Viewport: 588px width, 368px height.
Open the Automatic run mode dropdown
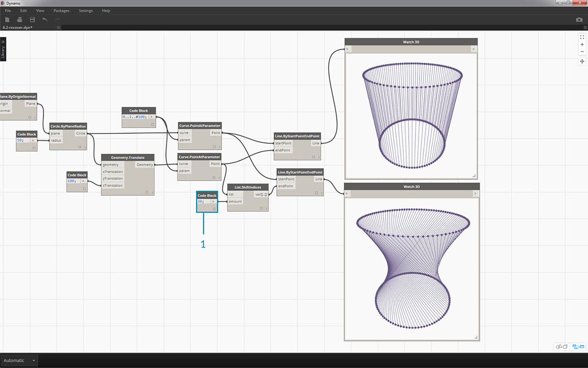20,361
